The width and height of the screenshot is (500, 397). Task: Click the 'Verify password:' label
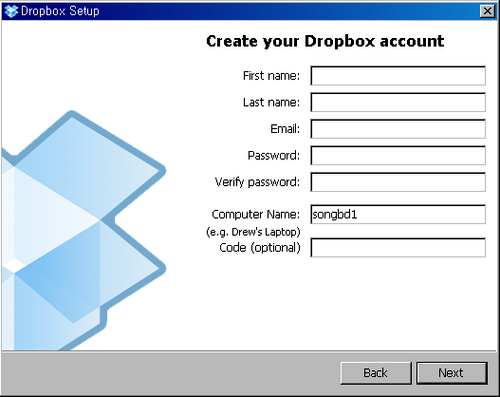[257, 182]
